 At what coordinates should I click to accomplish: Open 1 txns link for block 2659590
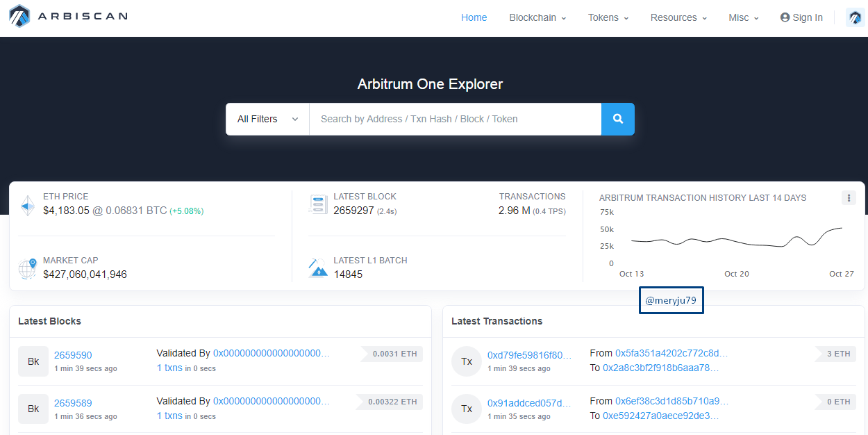(x=169, y=368)
